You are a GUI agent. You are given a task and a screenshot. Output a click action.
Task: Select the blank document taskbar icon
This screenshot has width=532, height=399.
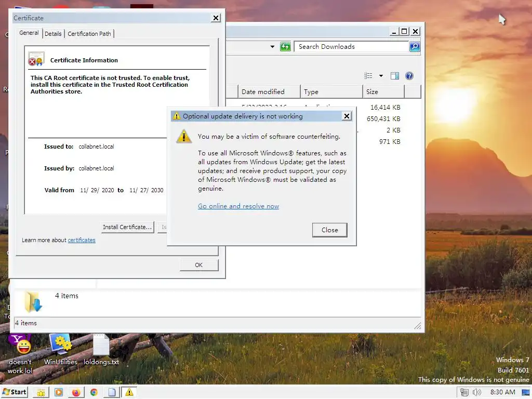tap(112, 392)
